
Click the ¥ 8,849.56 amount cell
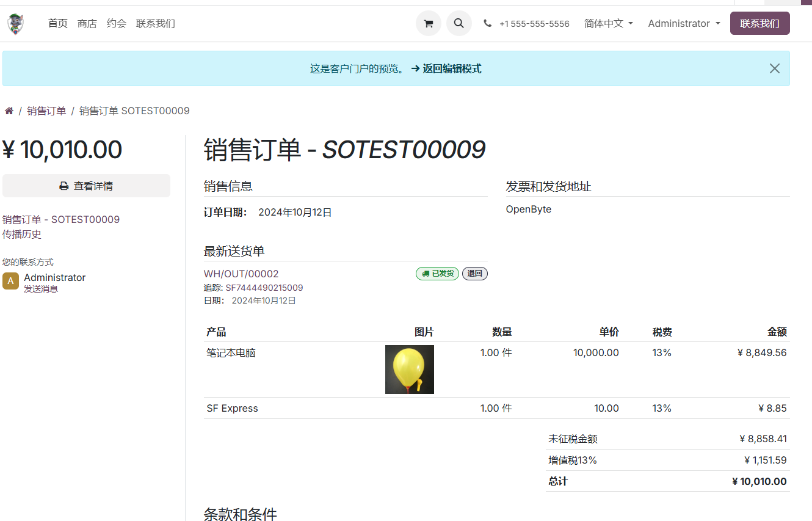point(762,353)
